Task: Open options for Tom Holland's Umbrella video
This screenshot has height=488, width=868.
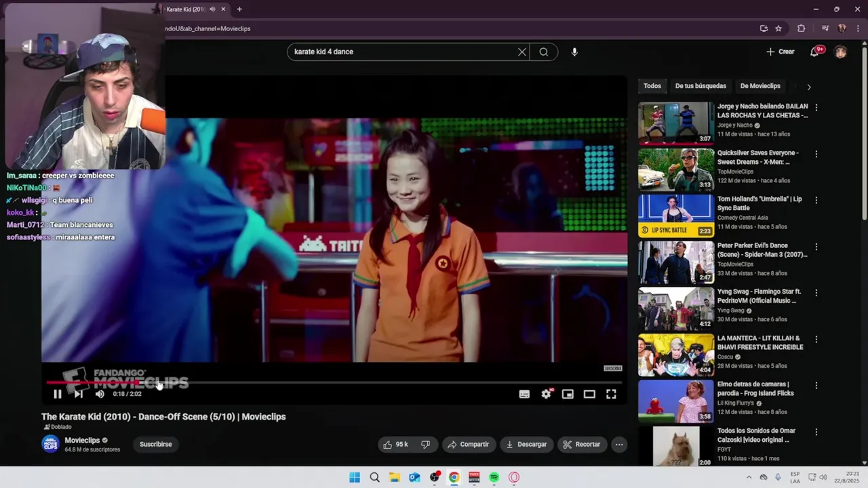Action: 816,200
